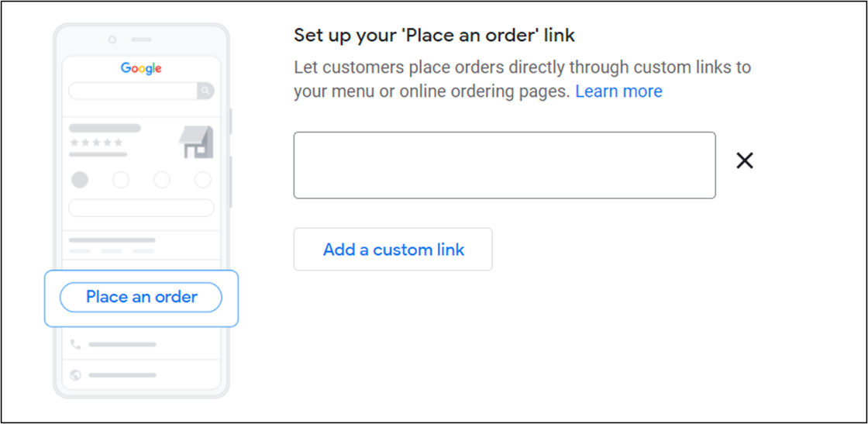Click the wide pill bar under the circles
This screenshot has height=424, width=868.
click(141, 208)
